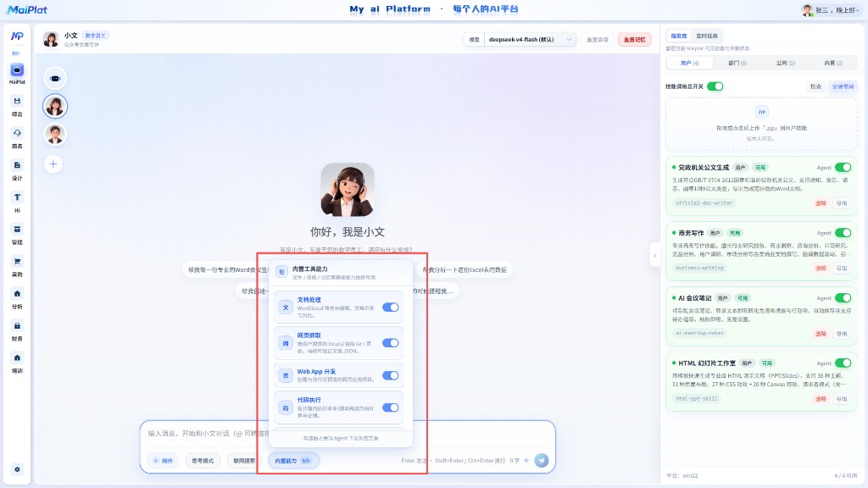Click the MP logo atop the sidebar
The image size is (868, 488).
[x=17, y=36]
